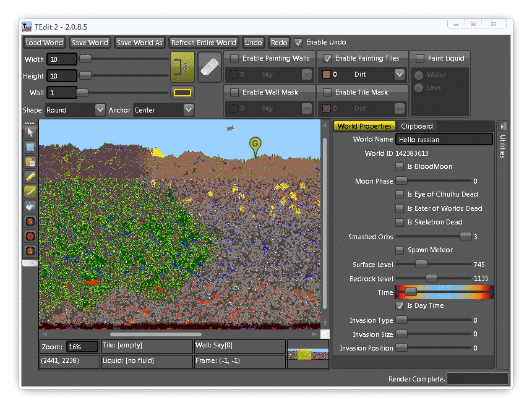Toggle Is BloodMoon checkbox
This screenshot has height=408, width=532.
click(x=400, y=166)
